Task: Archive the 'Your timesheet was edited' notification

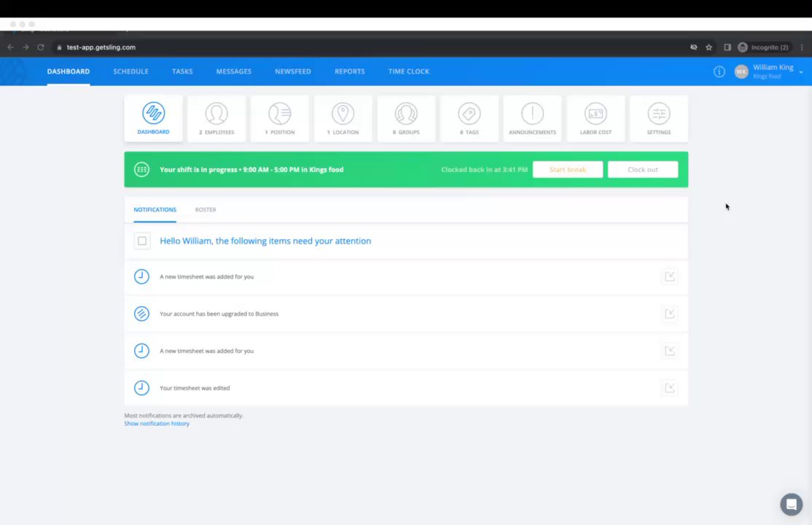Action: click(x=670, y=388)
